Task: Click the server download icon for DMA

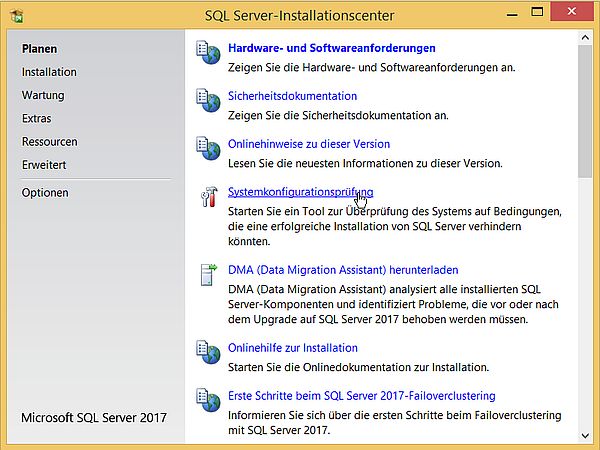Action: point(209,274)
